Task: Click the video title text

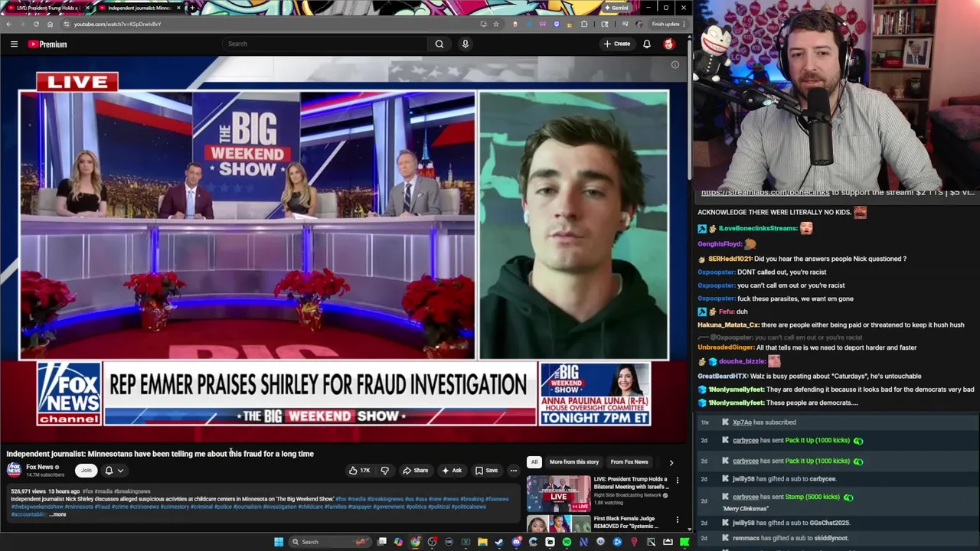Action: [x=160, y=454]
